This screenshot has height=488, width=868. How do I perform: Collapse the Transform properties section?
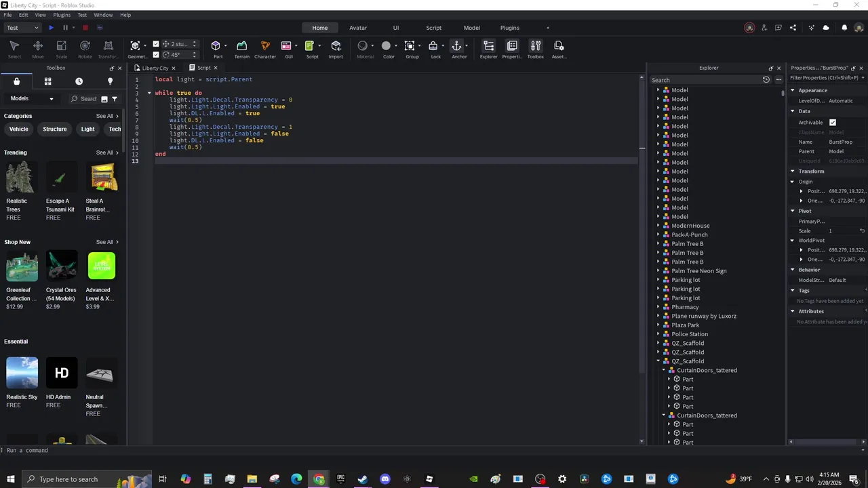792,171
